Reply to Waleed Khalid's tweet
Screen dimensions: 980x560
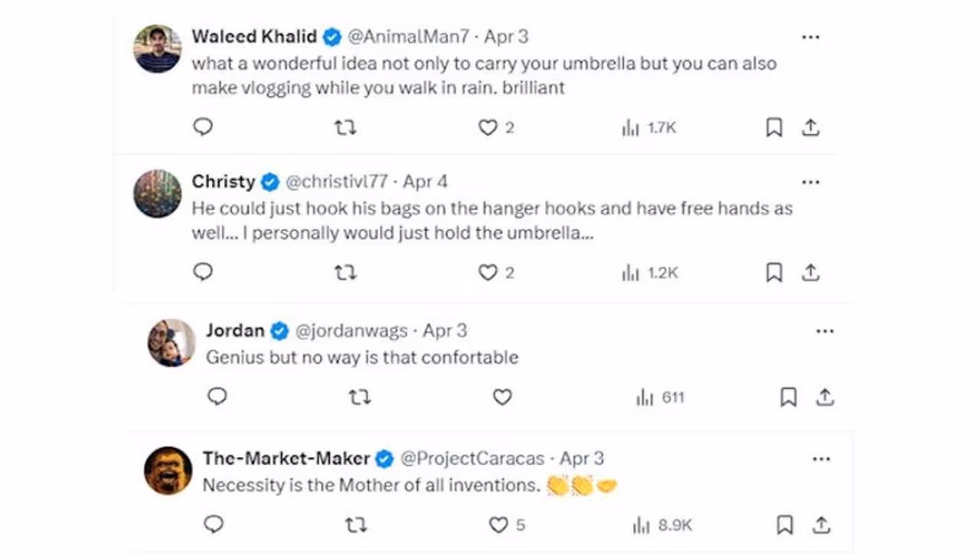point(203,127)
